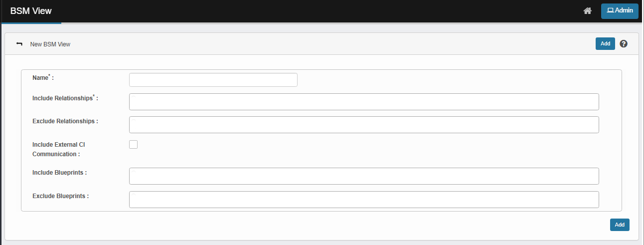Screen dimensions: 644x245
Task: Enable the Include External CI Communication checkbox
Action: pos(133,145)
